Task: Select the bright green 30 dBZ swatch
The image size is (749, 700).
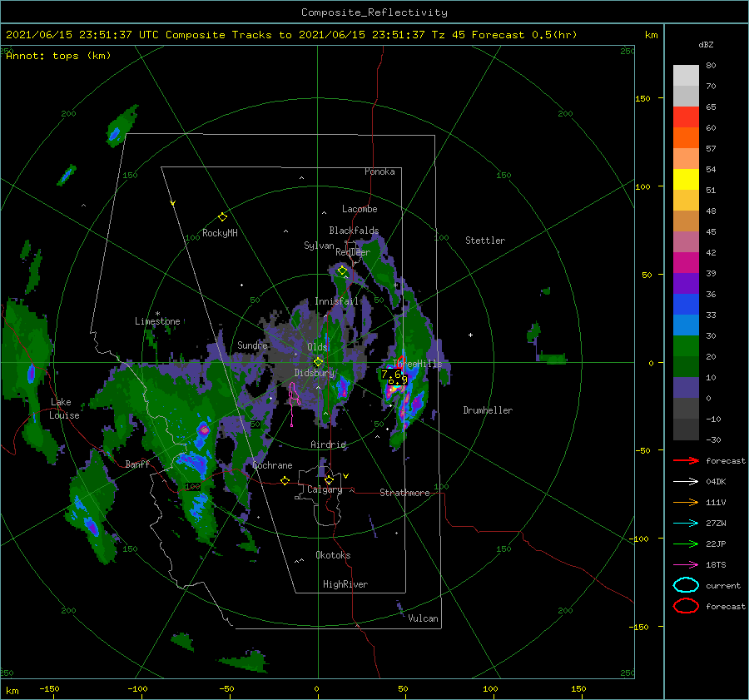Action: pyautogui.click(x=686, y=345)
